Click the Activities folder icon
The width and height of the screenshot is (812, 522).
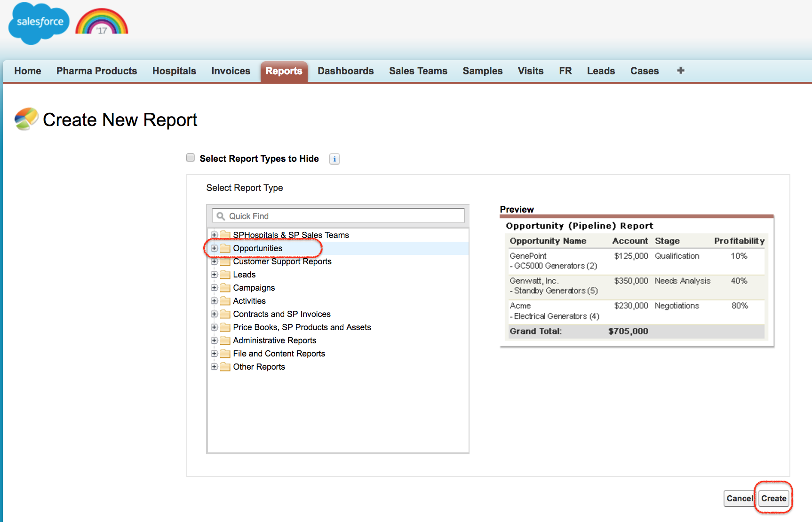click(225, 301)
